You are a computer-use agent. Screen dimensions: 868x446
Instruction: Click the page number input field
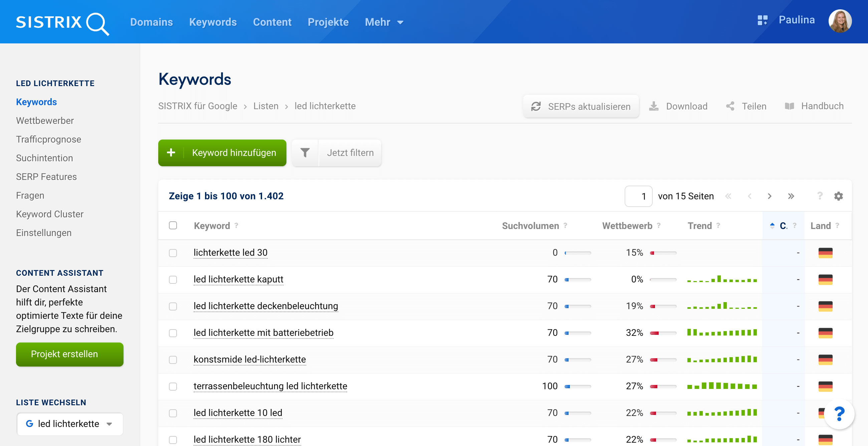coord(638,196)
